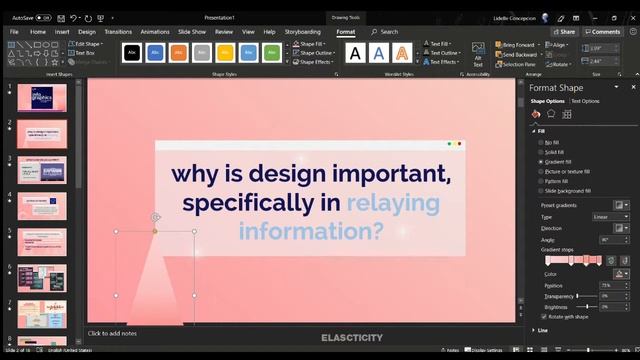The height and width of the screenshot is (360, 640).
Task: Select Picture or texture fill option
Action: (541, 172)
